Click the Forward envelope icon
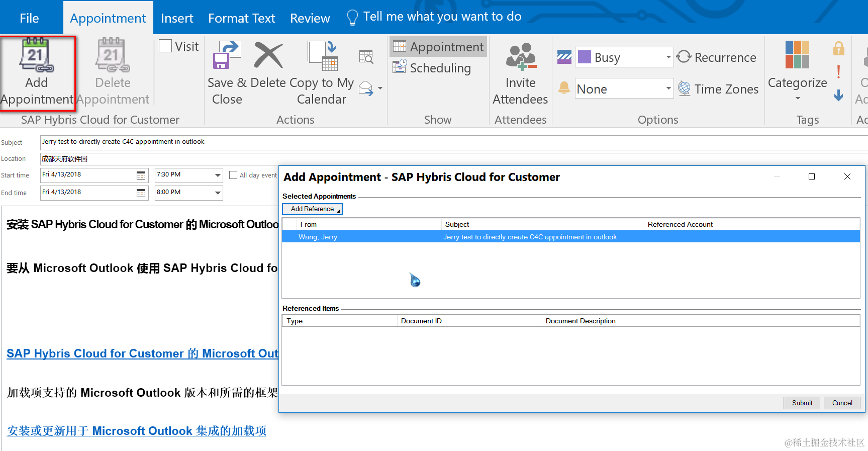868x451 pixels. point(366,88)
